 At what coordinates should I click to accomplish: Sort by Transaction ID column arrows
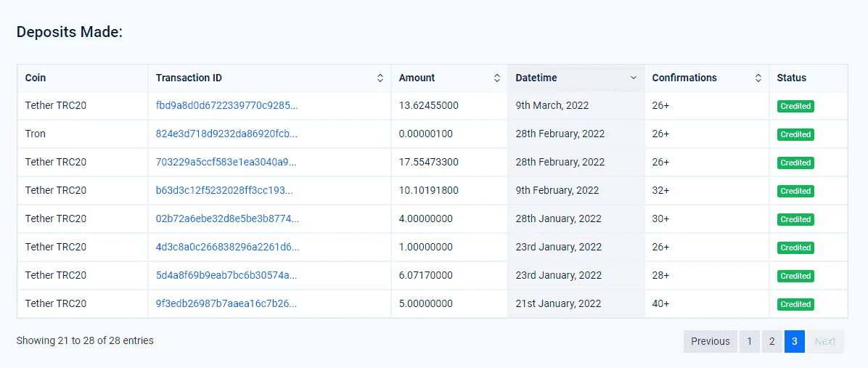(x=380, y=78)
